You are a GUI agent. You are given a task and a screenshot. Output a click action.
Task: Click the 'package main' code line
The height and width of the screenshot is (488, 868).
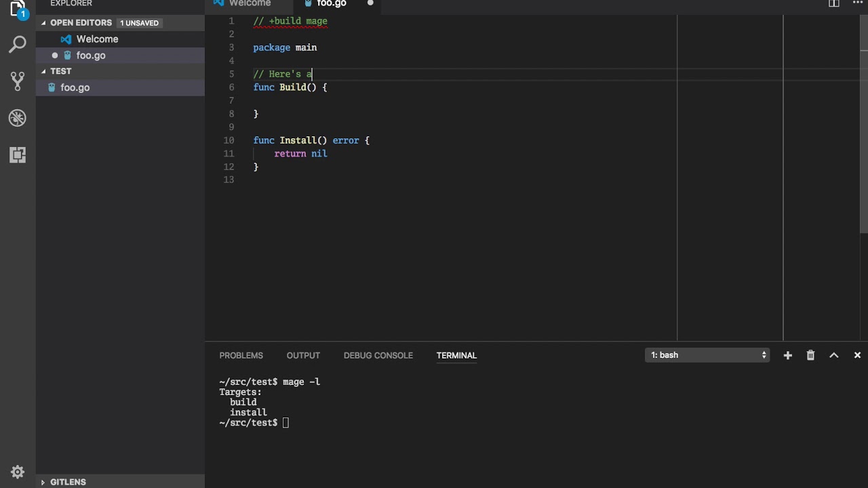click(285, 47)
